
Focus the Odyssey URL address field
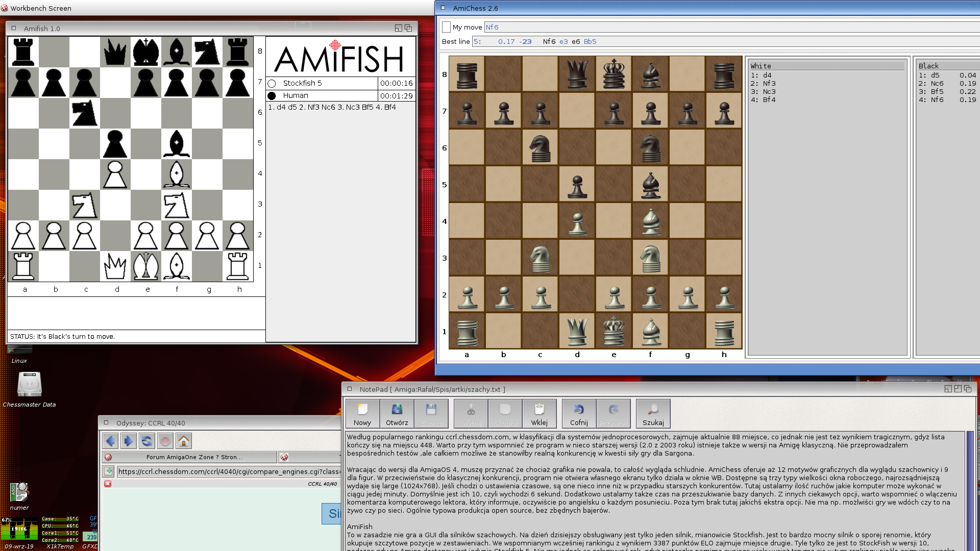coord(229,471)
